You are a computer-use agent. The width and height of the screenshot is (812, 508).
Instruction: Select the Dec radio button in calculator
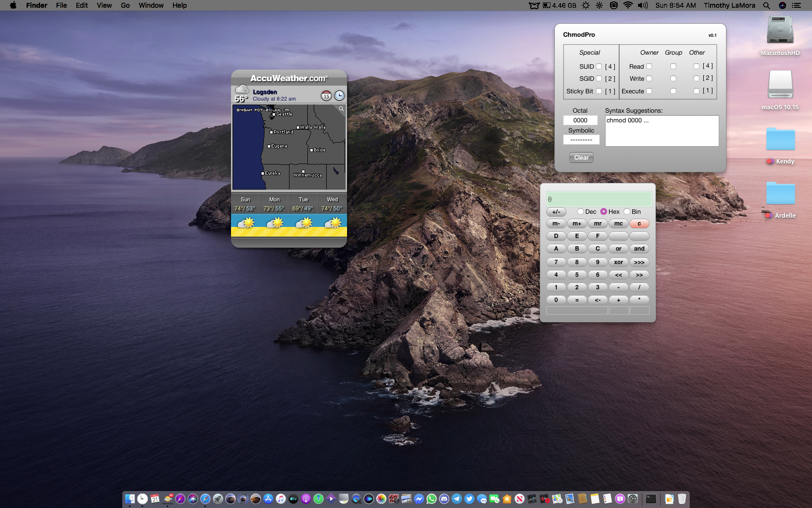click(x=580, y=211)
